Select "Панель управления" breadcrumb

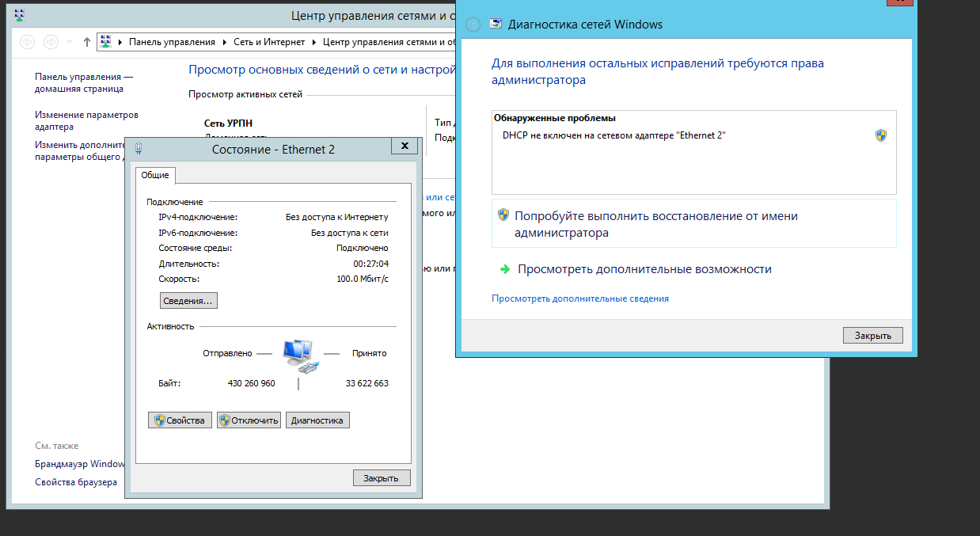pos(172,42)
